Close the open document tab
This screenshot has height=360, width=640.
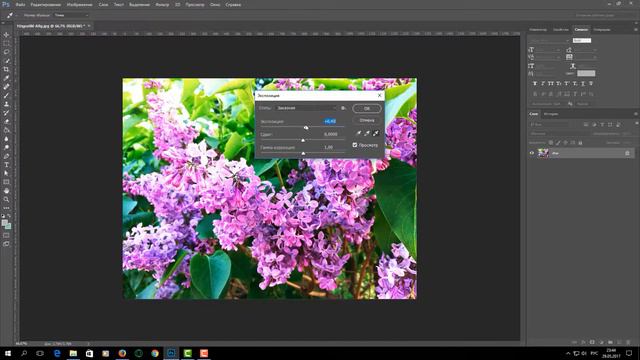(89, 26)
